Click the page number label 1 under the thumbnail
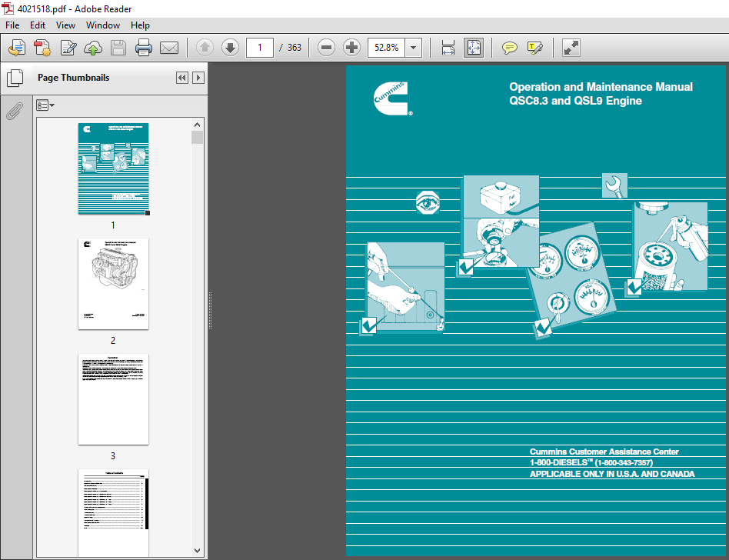Image resolution: width=729 pixels, height=560 pixels. pyautogui.click(x=113, y=225)
